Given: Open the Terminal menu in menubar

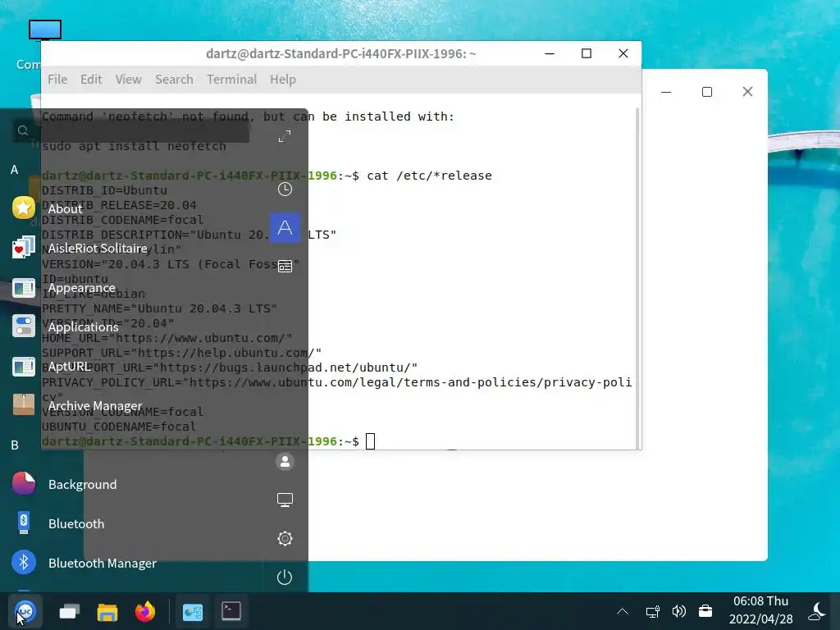Looking at the screenshot, I should click(x=231, y=80).
